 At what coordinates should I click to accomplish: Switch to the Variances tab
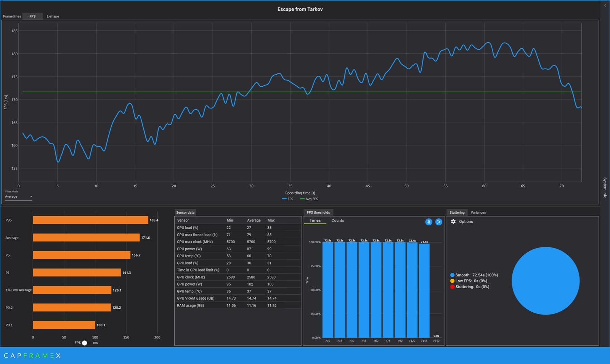pos(478,212)
